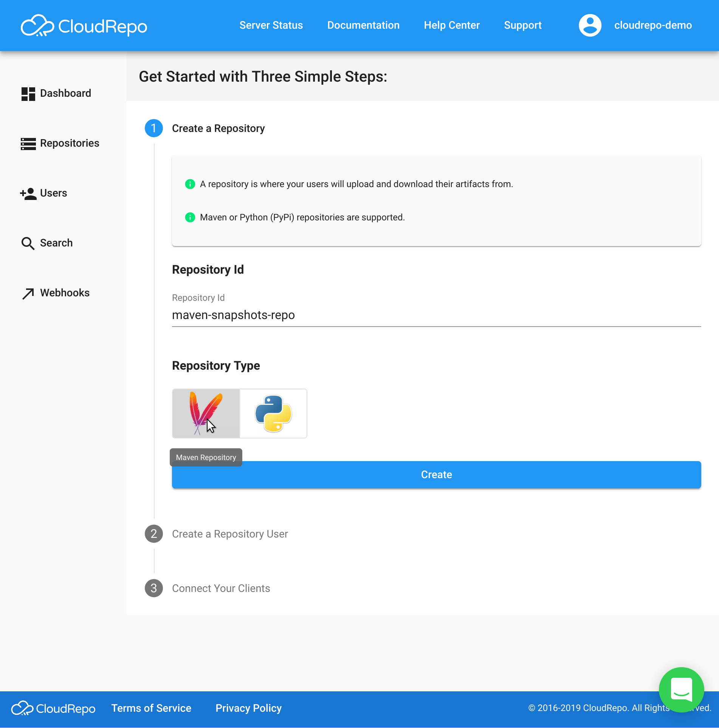
Task: Open Documentation in top navigation
Action: tap(363, 25)
